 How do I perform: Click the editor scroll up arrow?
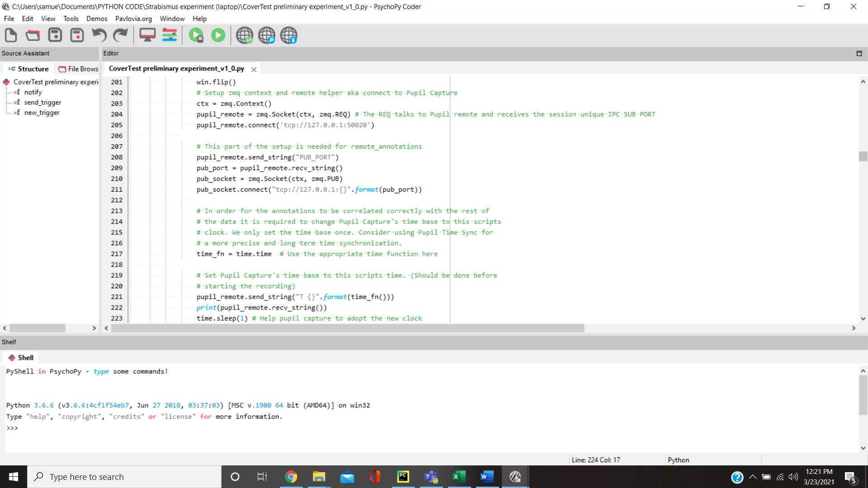pyautogui.click(x=863, y=82)
